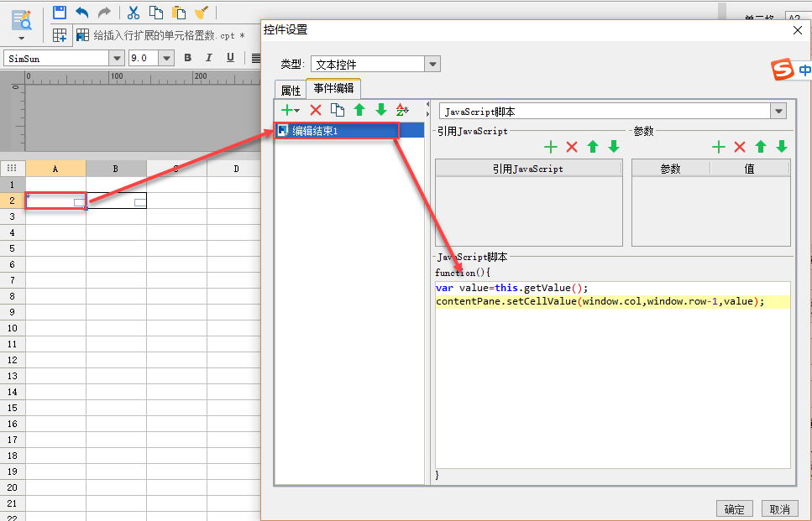Open the JavaScript脚本 event type dropdown
812x521 pixels.
point(778,112)
